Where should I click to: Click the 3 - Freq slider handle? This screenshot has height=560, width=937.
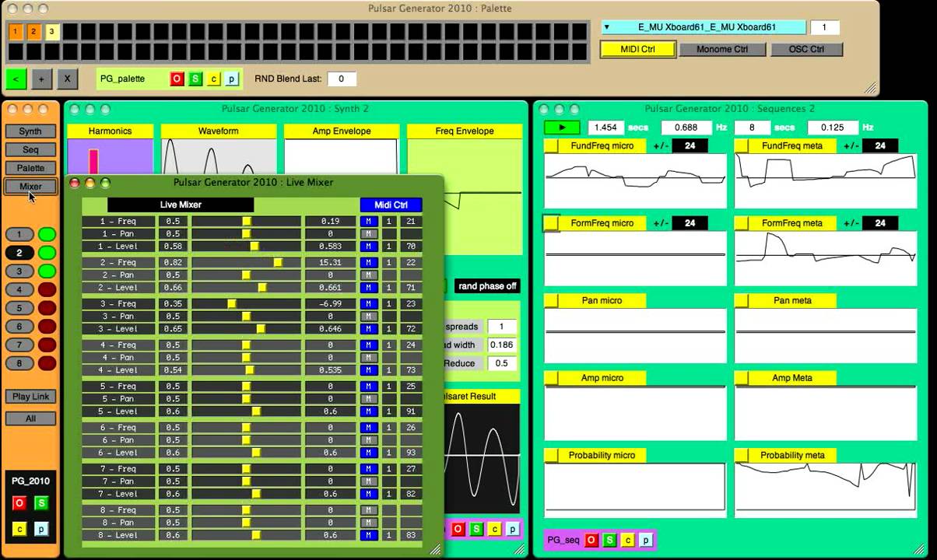tap(231, 304)
